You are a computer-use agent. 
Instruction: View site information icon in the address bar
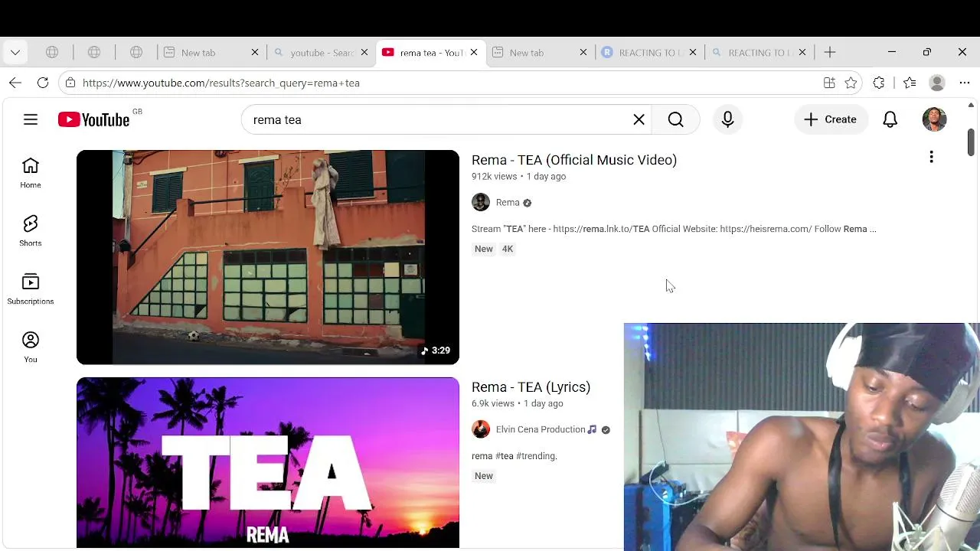70,83
